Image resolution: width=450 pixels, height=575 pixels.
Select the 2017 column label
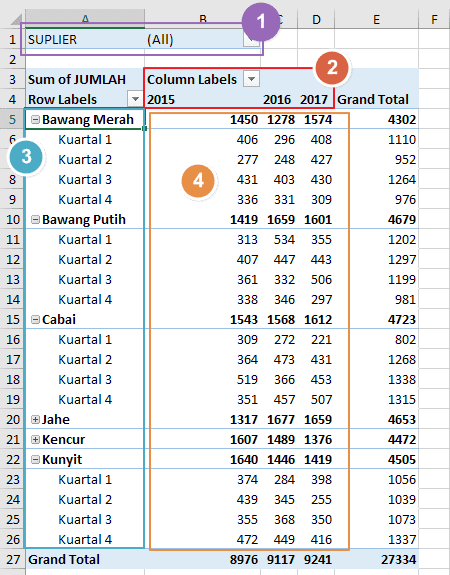point(316,99)
